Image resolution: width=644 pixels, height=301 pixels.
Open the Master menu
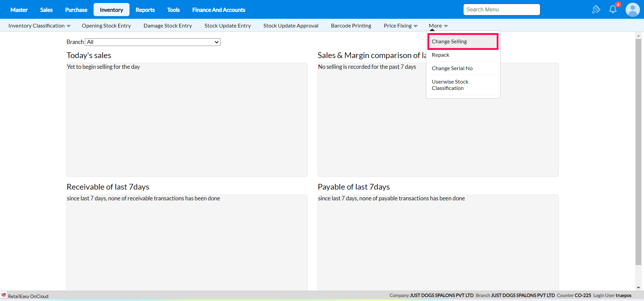[19, 10]
